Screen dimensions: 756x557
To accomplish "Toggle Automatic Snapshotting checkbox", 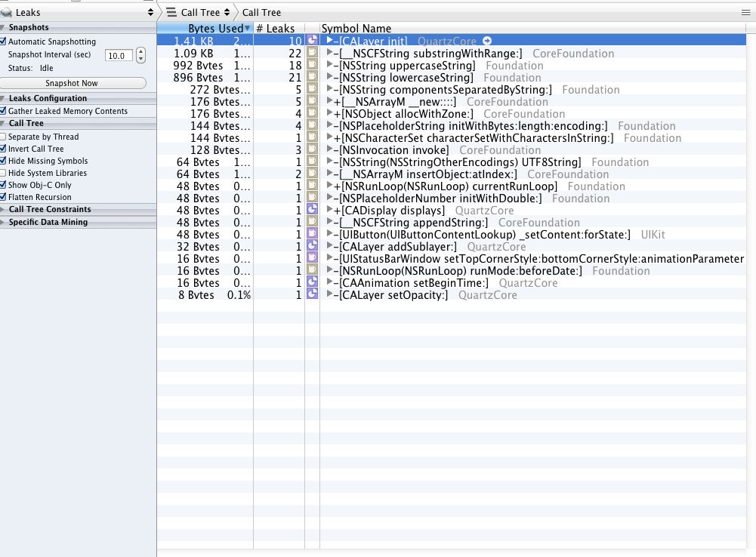I will (3, 42).
